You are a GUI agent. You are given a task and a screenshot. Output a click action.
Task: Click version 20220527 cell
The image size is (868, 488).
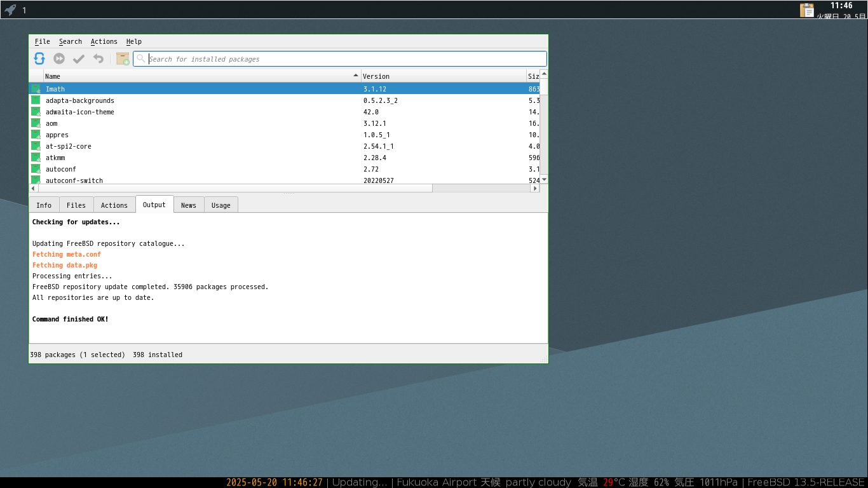[379, 180]
